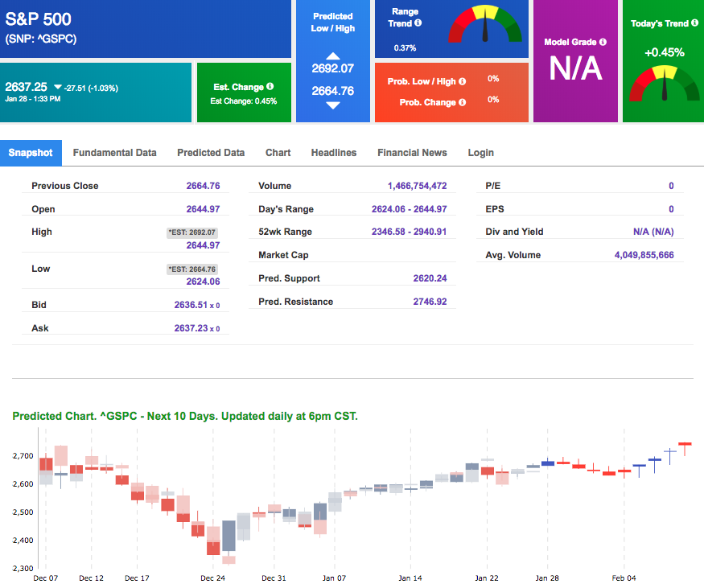
Task: View the Headlines tab
Action: (334, 153)
